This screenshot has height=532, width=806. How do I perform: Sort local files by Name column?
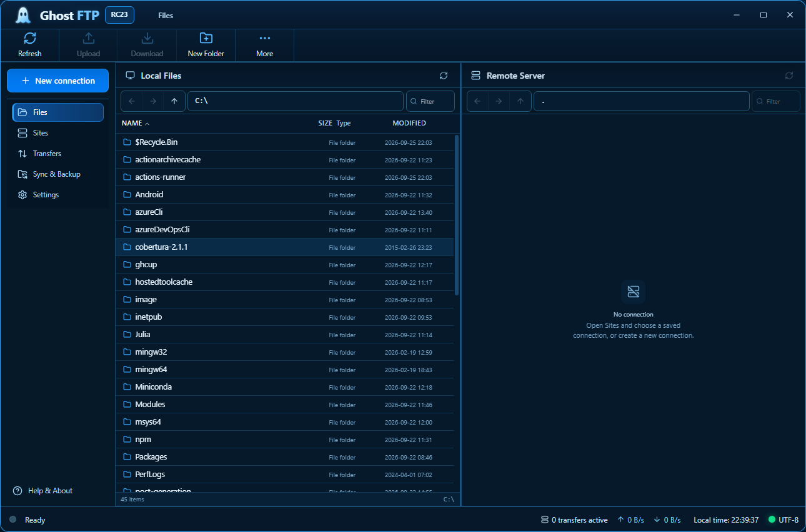136,124
